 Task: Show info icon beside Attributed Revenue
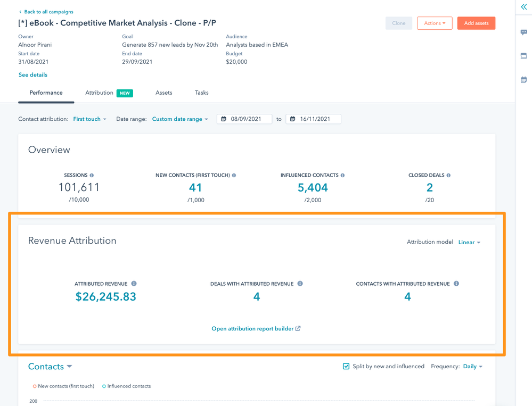pos(134,283)
